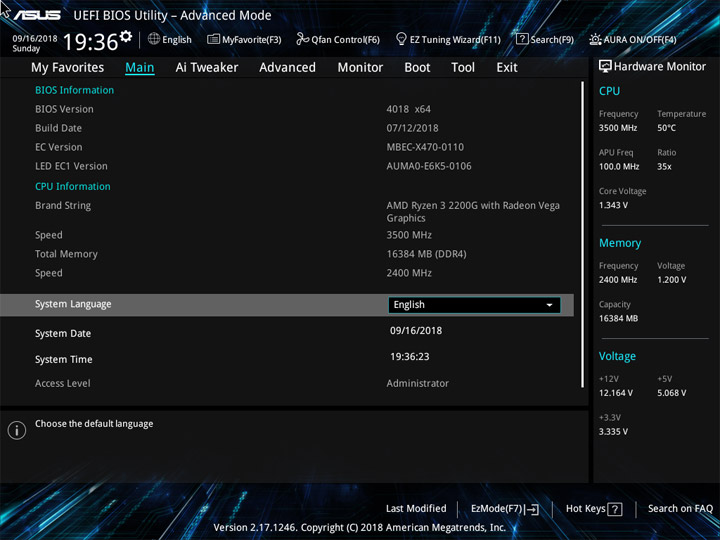Open Qfan Control fan icon
Screen dimensions: 720x540
click(302, 39)
